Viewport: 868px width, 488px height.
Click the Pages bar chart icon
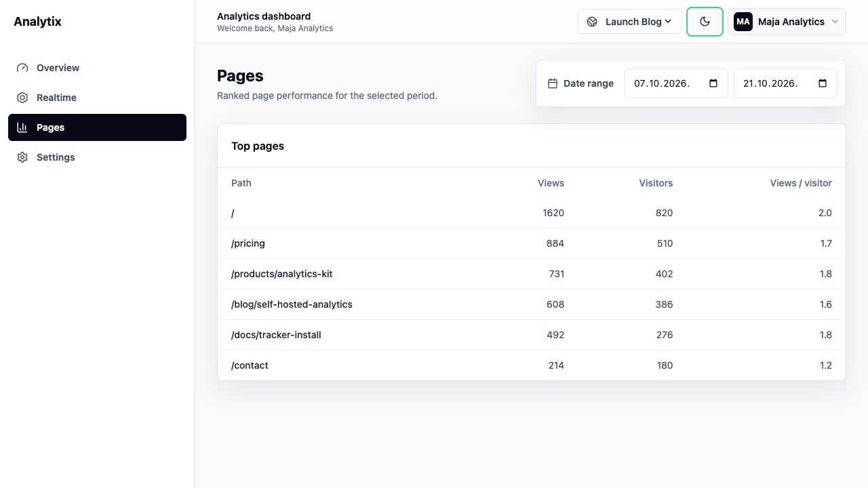(x=22, y=127)
